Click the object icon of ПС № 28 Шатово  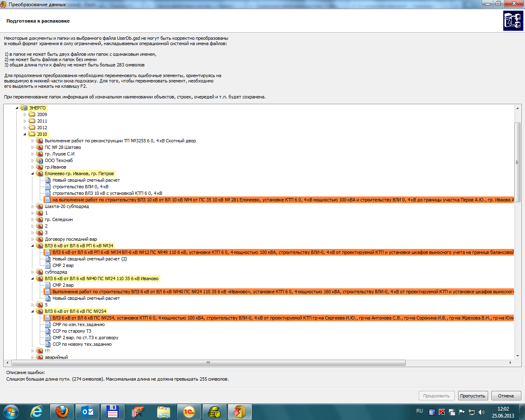coord(40,147)
